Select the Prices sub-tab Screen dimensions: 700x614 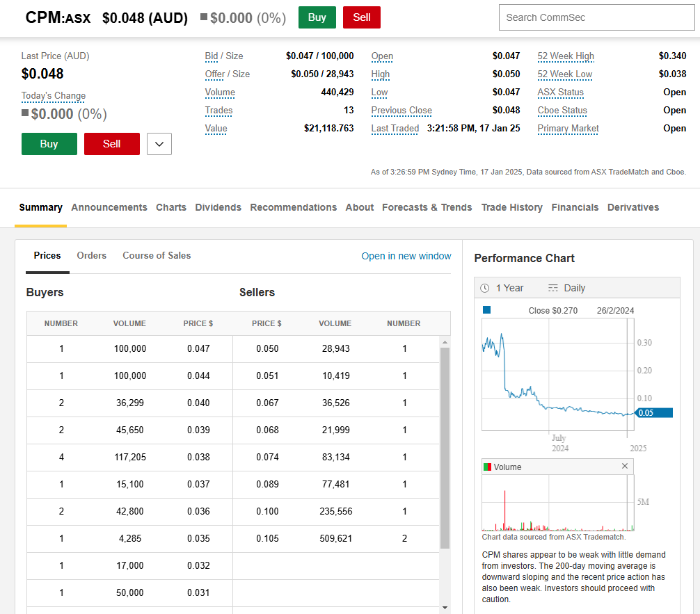pyautogui.click(x=47, y=256)
